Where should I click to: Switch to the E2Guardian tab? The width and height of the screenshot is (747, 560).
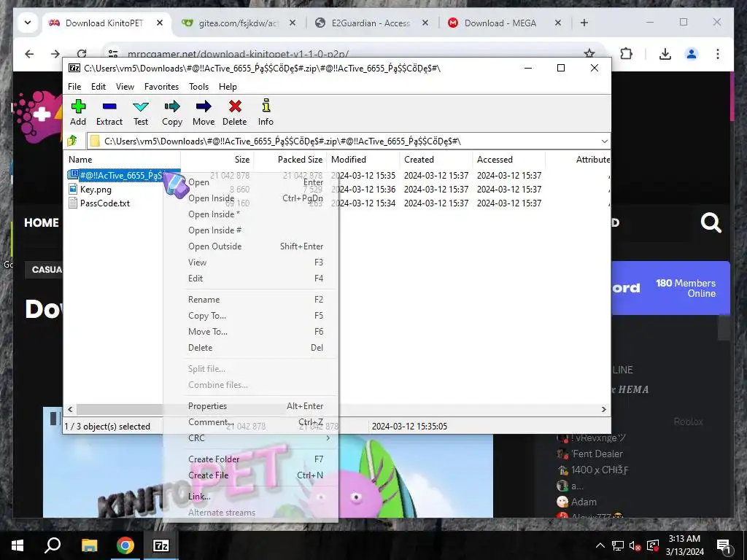coord(371,23)
